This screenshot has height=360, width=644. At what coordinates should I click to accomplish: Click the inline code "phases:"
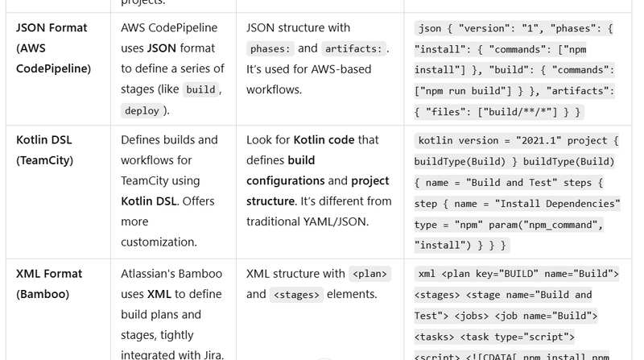click(270, 49)
